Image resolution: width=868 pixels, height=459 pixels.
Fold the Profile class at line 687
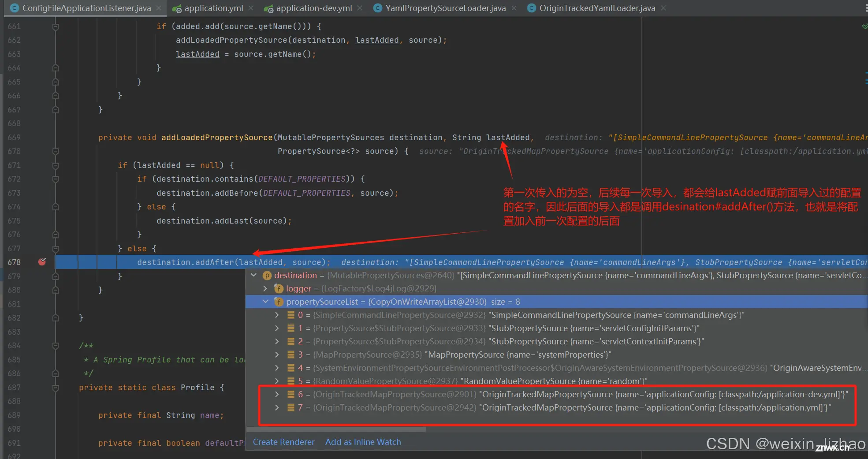[x=56, y=388]
